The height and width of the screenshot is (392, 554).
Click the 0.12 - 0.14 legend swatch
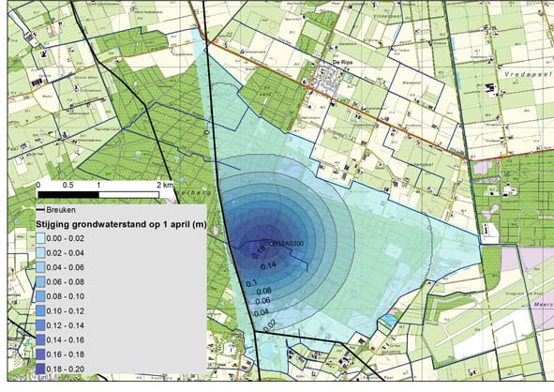[40, 324]
